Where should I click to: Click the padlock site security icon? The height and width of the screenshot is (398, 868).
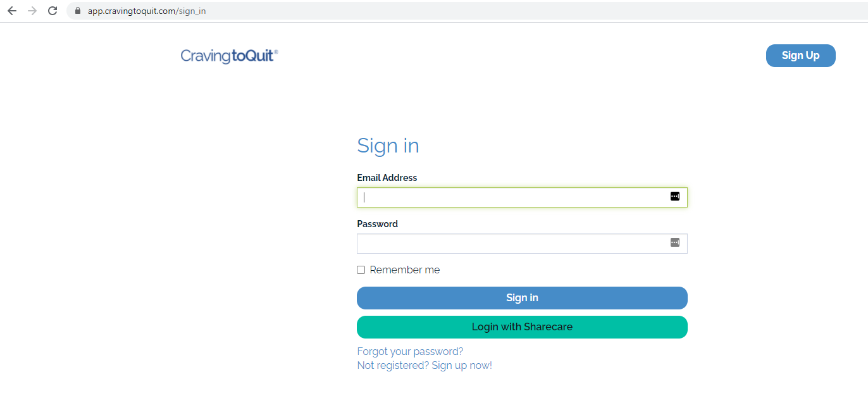(x=78, y=11)
